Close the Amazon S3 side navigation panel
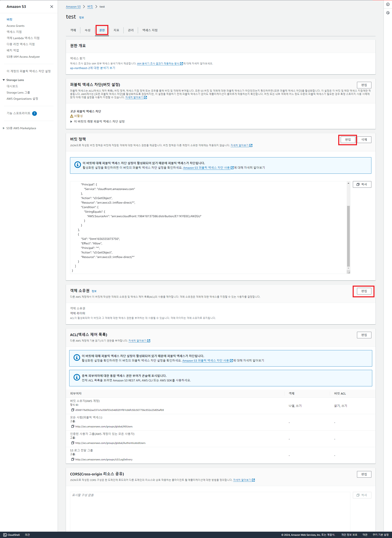Viewport: 392px width, 538px height. pos(52,7)
